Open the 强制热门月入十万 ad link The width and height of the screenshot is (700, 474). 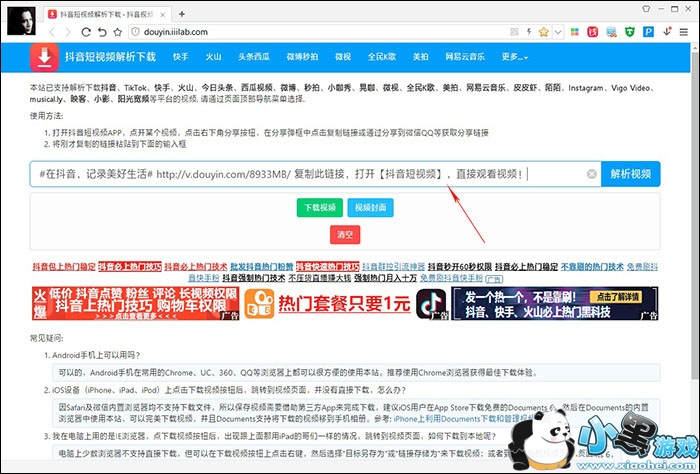(385, 278)
